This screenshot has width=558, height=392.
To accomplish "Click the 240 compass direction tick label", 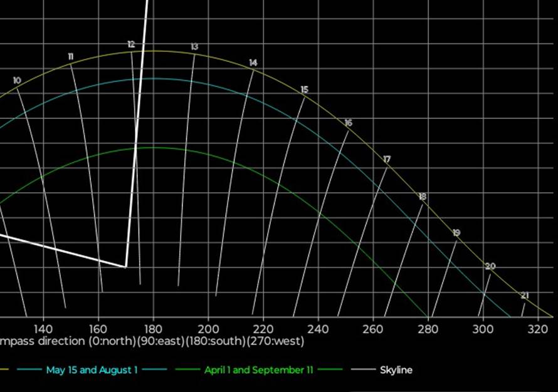I will coord(318,329).
